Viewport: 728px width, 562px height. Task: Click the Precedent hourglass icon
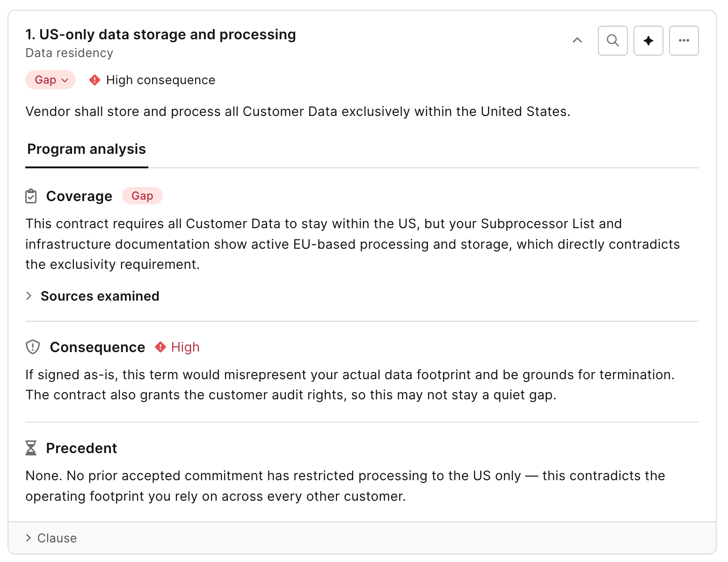click(x=31, y=448)
